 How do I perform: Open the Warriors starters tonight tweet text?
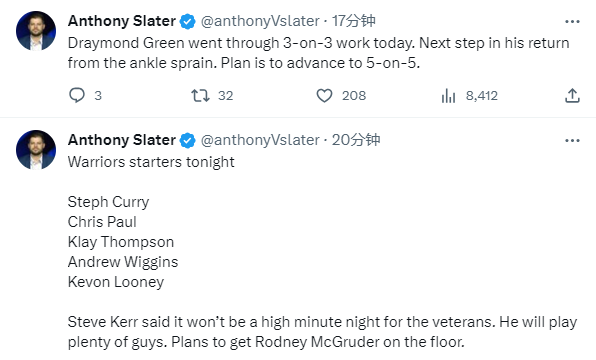point(151,162)
